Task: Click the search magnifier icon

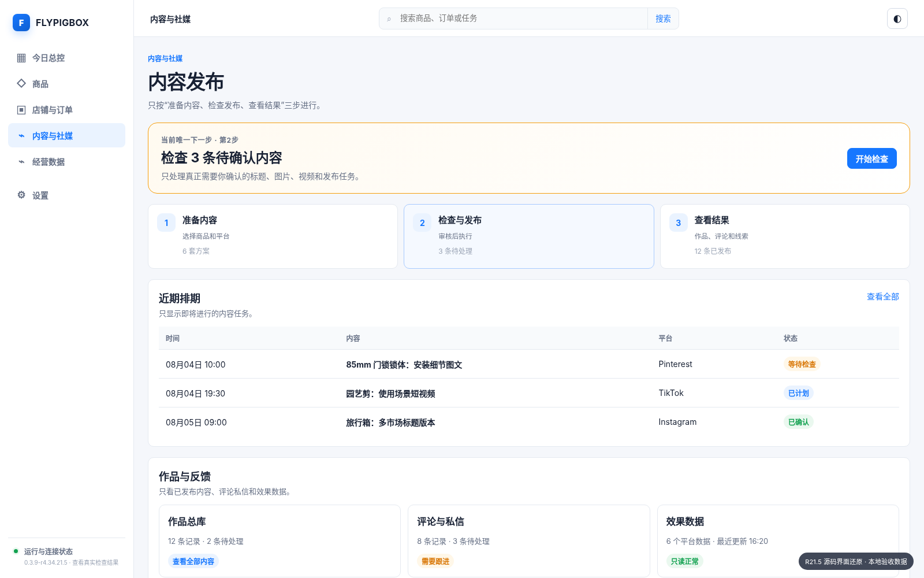Action: 389,19
